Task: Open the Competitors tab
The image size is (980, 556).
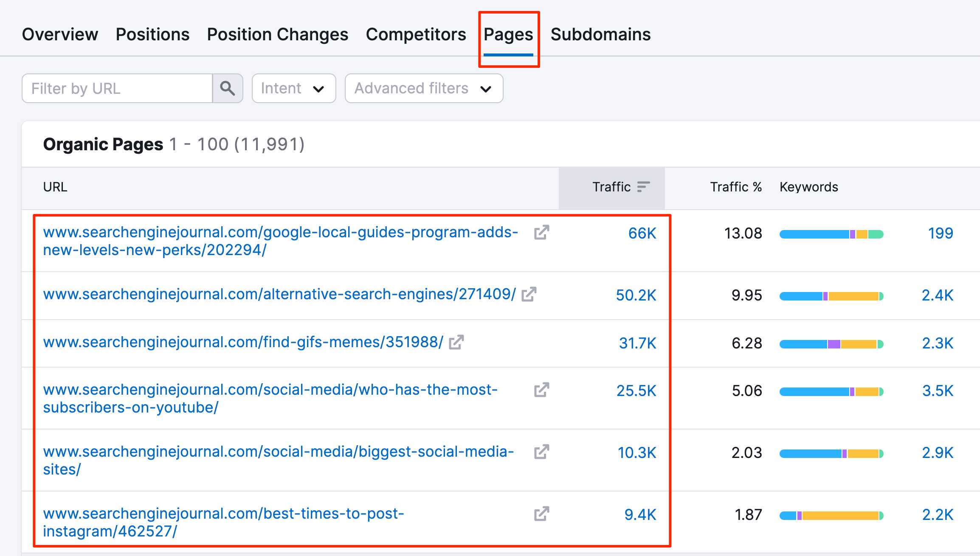Action: click(416, 34)
